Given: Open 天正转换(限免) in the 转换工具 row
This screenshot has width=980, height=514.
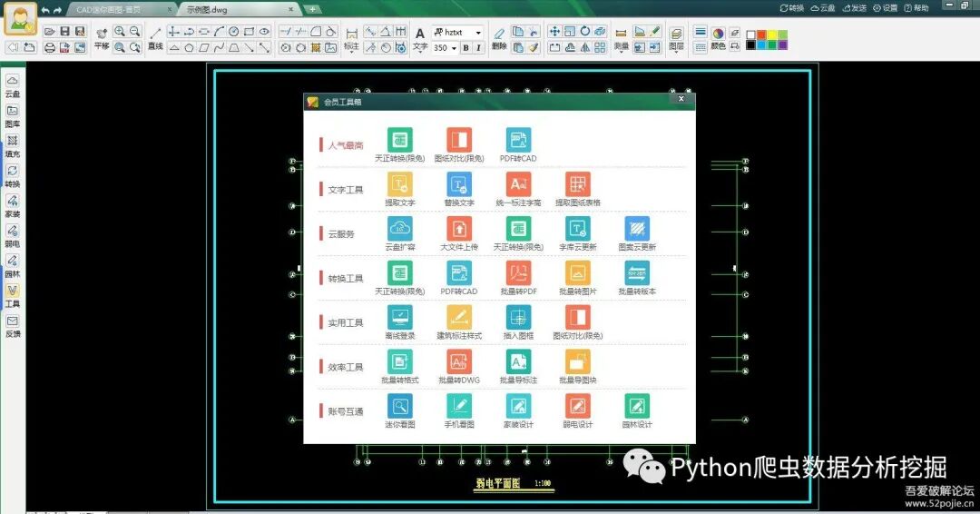Looking at the screenshot, I should (399, 278).
